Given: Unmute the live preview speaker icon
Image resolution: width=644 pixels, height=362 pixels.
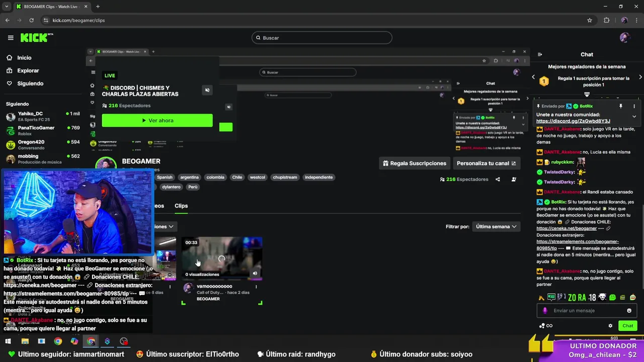Looking at the screenshot, I should 207,90.
